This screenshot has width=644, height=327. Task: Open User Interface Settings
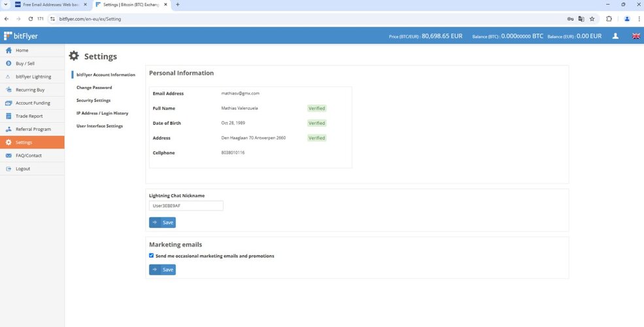tap(99, 126)
